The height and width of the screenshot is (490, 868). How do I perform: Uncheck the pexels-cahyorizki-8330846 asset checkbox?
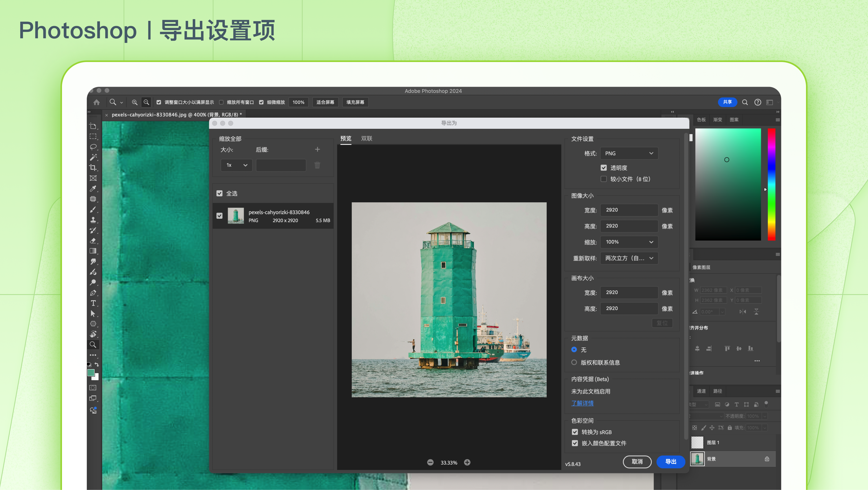[219, 216]
